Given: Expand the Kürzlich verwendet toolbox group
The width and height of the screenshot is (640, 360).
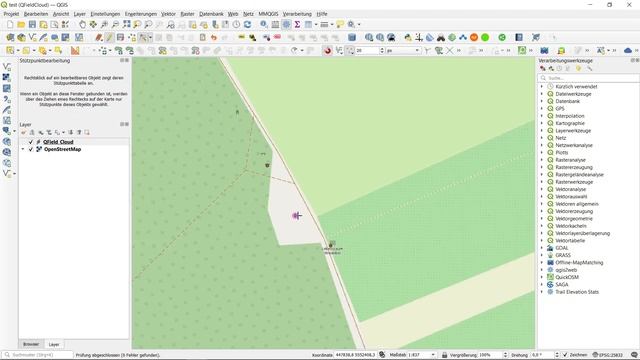Looking at the screenshot, I should (x=542, y=87).
